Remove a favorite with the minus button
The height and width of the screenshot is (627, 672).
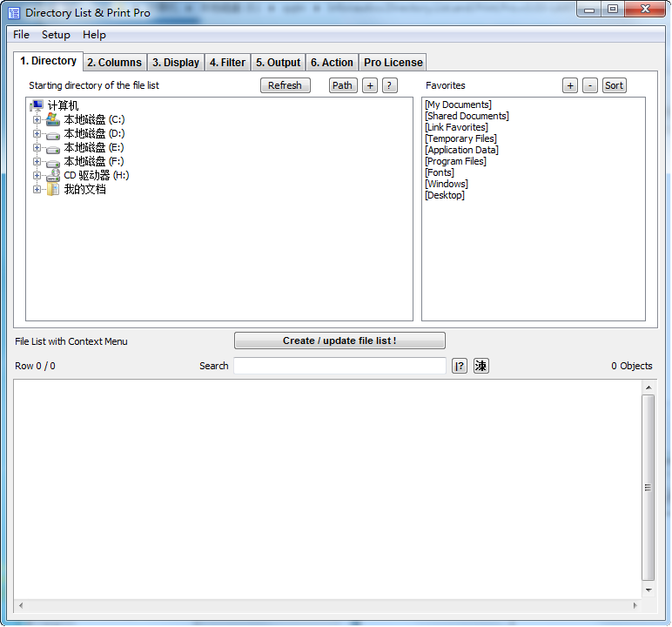click(x=589, y=85)
